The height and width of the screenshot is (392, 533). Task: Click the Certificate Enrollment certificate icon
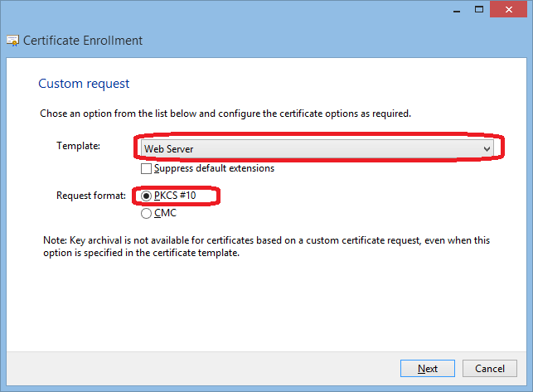click(12, 41)
